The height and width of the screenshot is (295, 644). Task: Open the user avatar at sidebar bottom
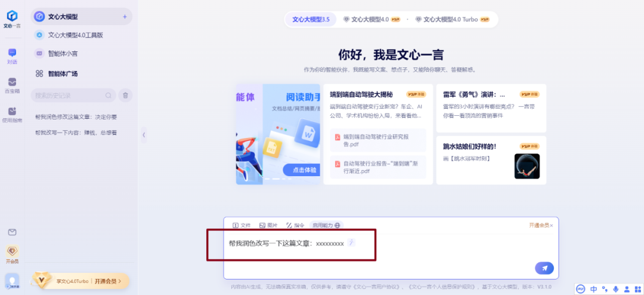click(x=12, y=281)
